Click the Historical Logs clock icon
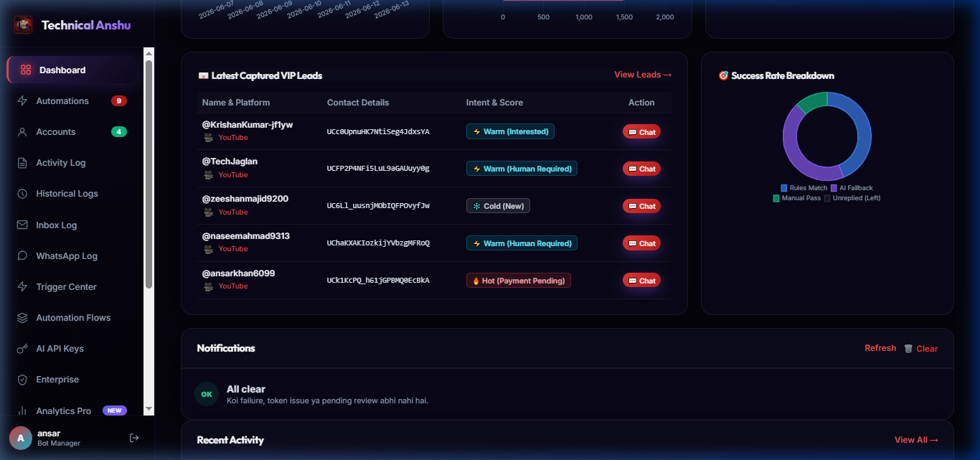Viewport: 980px width, 460px height. coord(22,194)
